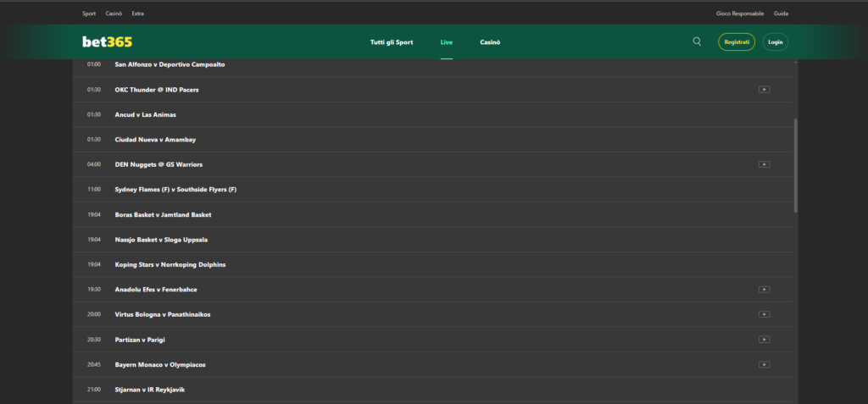The height and width of the screenshot is (404, 868).
Task: Open live stream icon for DEN Nuggets game
Action: click(x=764, y=164)
